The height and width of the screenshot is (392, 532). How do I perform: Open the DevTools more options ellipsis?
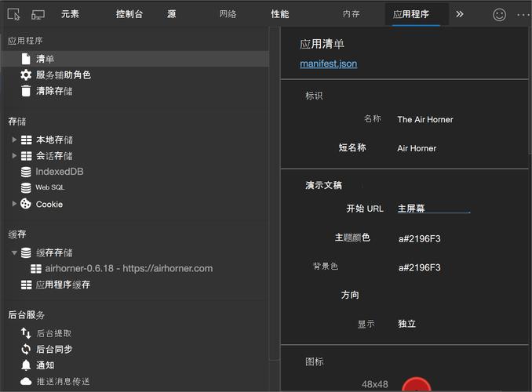coord(524,15)
